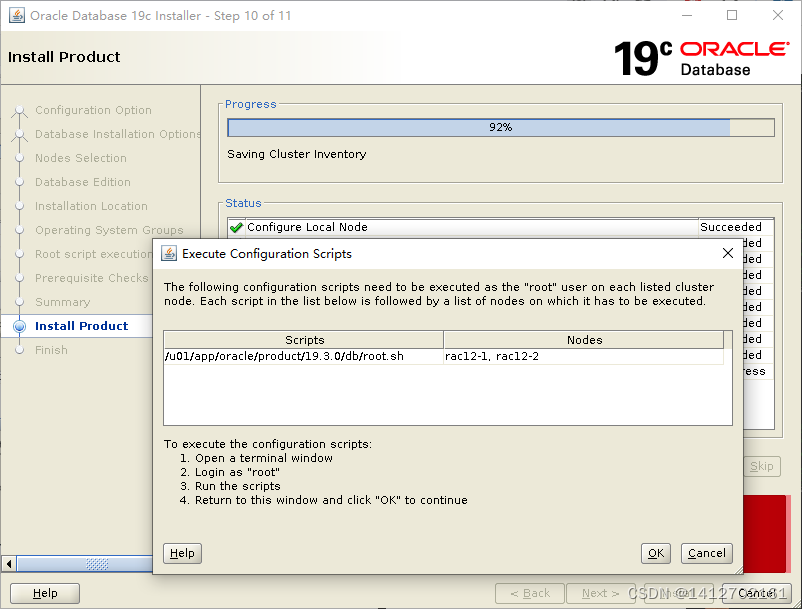Click green checkmark beside Configure Local Node
This screenshot has width=802, height=609.
point(236,227)
